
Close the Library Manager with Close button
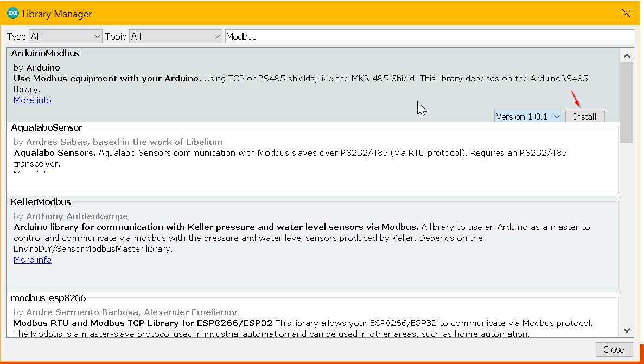coord(614,349)
